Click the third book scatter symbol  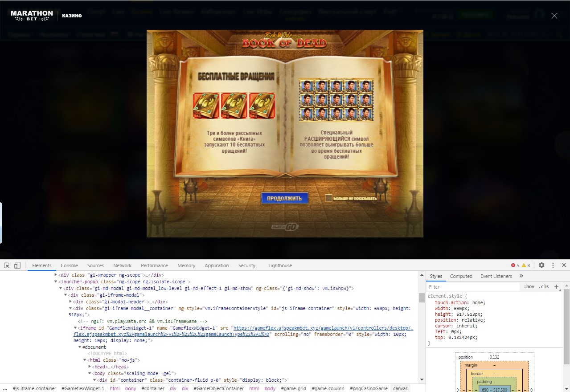coord(262,106)
